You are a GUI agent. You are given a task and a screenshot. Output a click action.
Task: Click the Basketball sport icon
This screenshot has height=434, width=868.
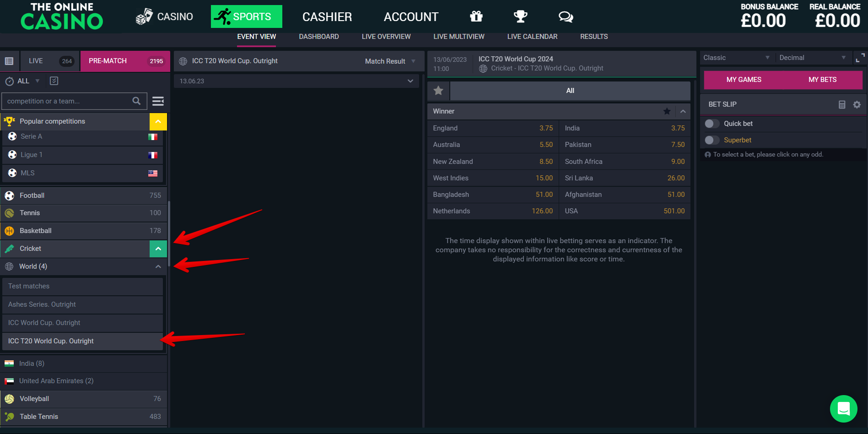pyautogui.click(x=10, y=231)
